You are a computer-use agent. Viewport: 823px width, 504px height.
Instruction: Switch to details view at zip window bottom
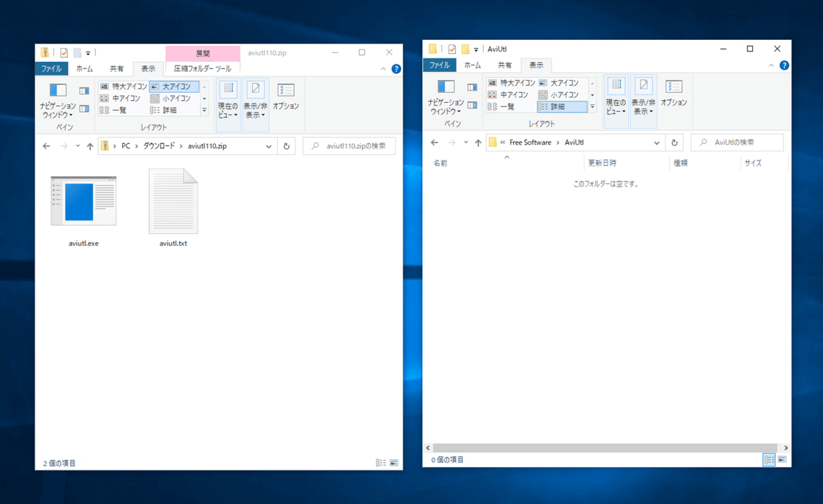381,464
